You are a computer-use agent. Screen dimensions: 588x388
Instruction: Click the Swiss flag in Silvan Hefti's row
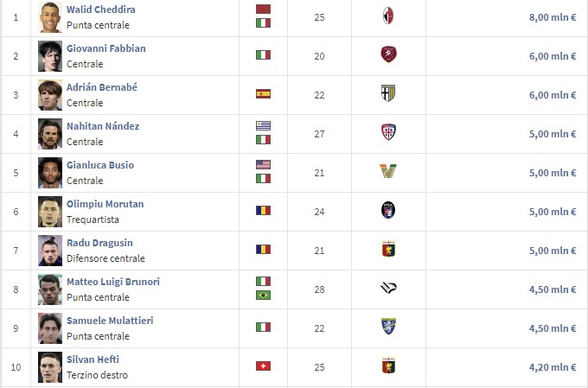tap(263, 366)
